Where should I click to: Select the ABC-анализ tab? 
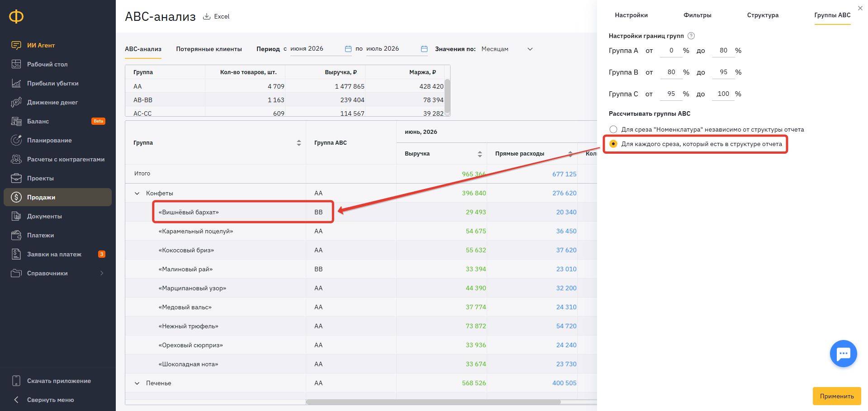coord(143,49)
